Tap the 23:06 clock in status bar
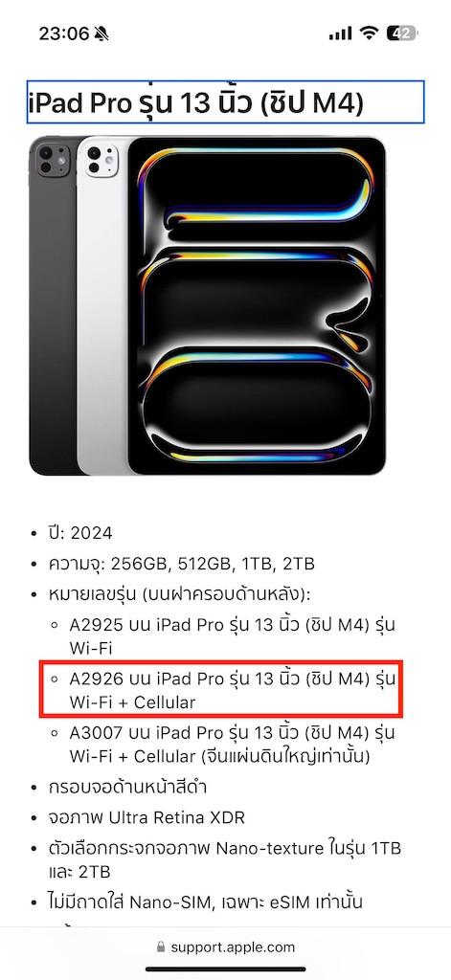The height and width of the screenshot is (980, 451). coord(64,33)
